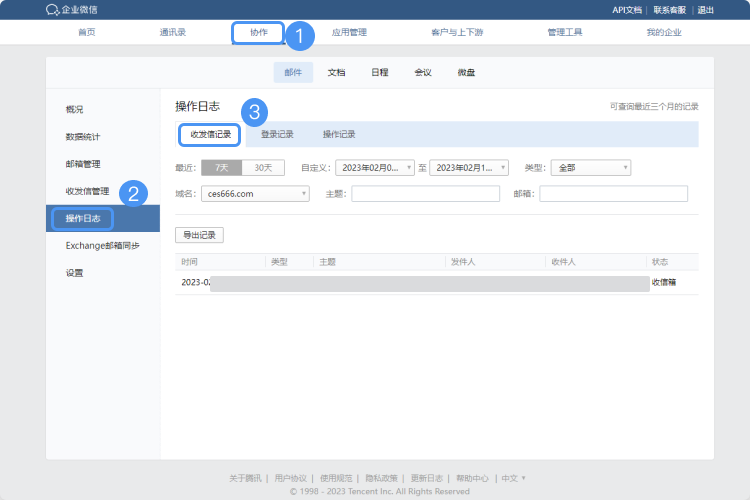The image size is (750, 500).
Task: Choose the 7天 recent range
Action: 221,168
